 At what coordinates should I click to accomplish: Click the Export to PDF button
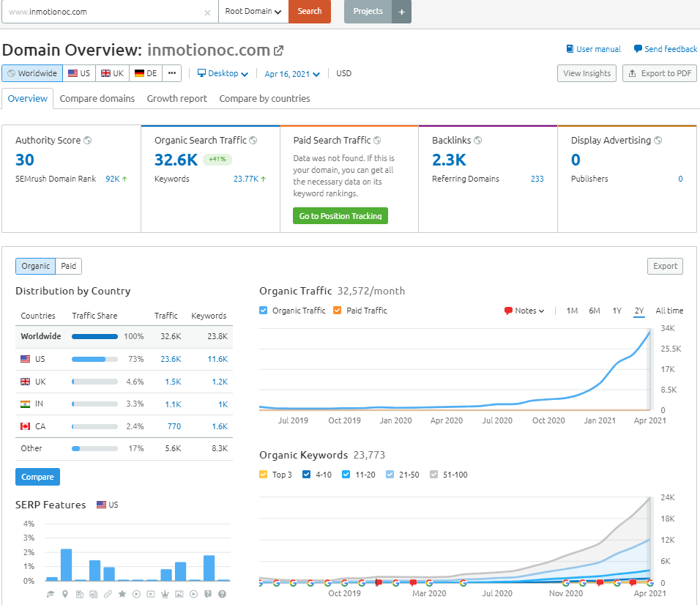[659, 73]
